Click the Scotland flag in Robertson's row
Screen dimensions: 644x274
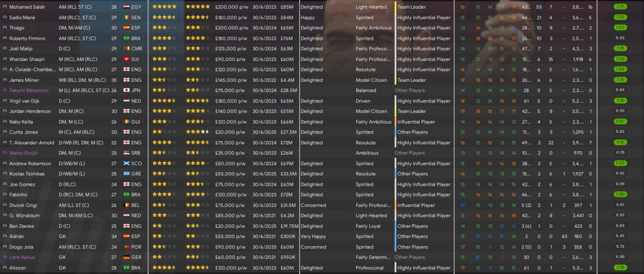click(x=127, y=163)
